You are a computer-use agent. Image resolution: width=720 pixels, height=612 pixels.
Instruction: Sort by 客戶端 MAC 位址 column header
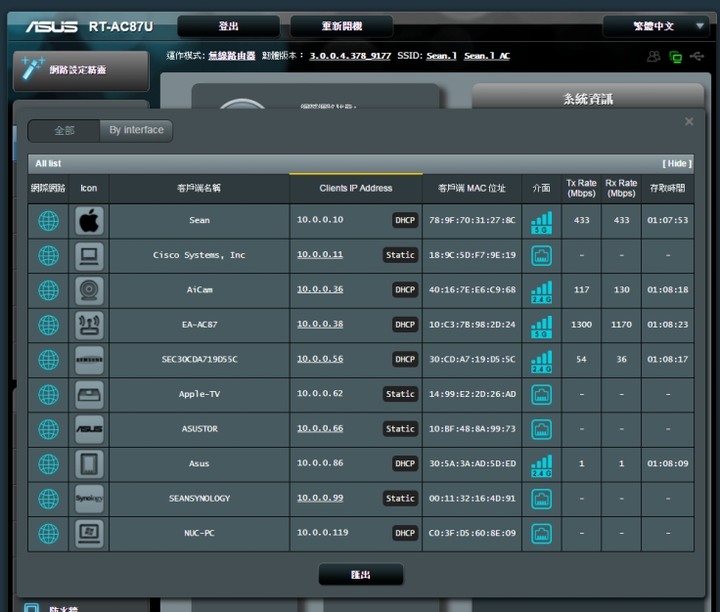(x=472, y=188)
